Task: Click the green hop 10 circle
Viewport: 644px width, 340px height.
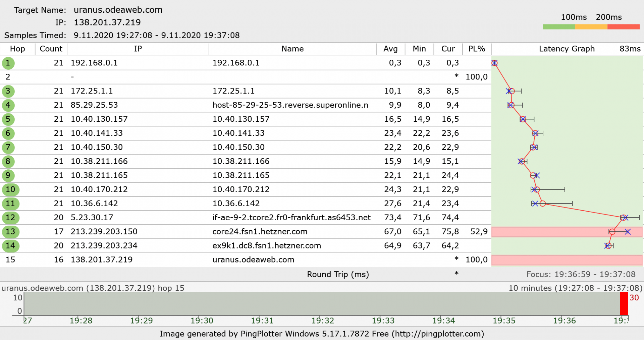Action: 10,190
